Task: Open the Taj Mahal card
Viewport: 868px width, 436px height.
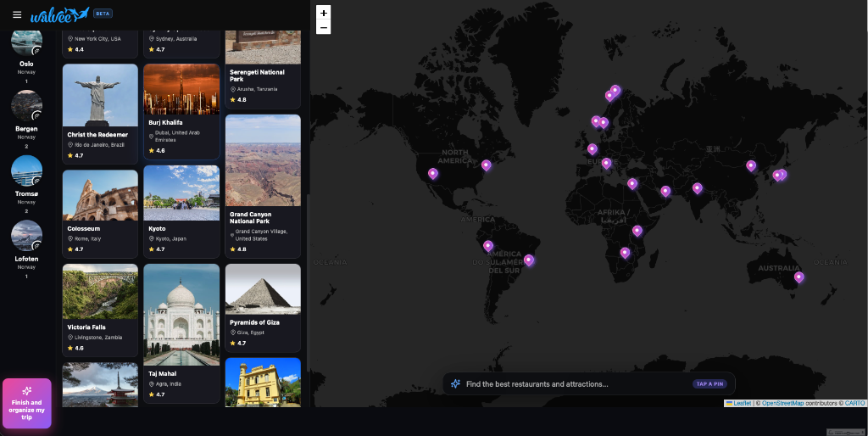Action: point(181,333)
